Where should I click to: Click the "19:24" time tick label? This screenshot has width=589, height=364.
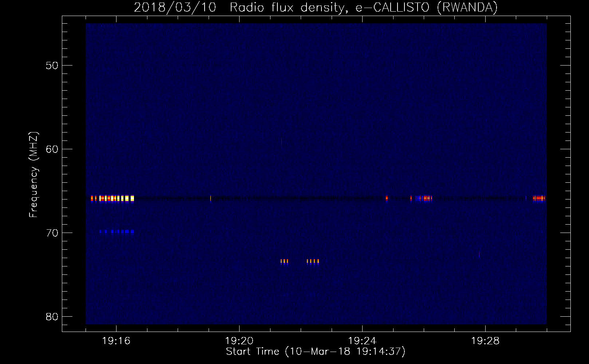362,341
